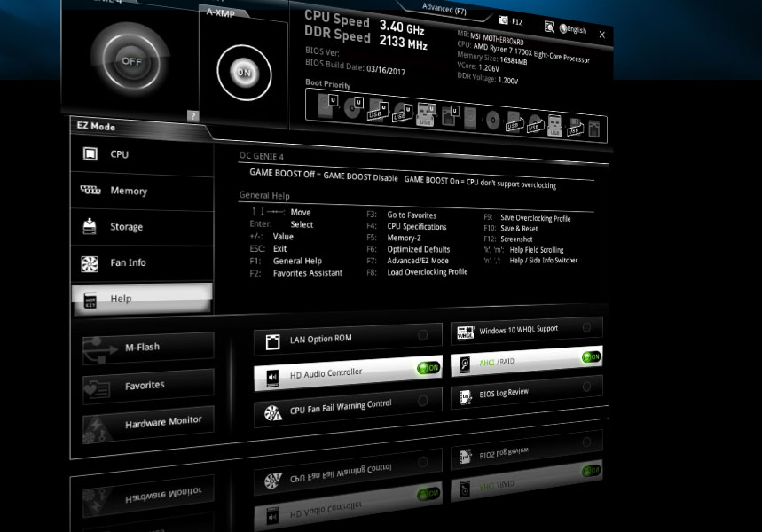Choose the legacy USB key boot icon
This screenshot has width=762, height=532.
pyautogui.click(x=554, y=126)
